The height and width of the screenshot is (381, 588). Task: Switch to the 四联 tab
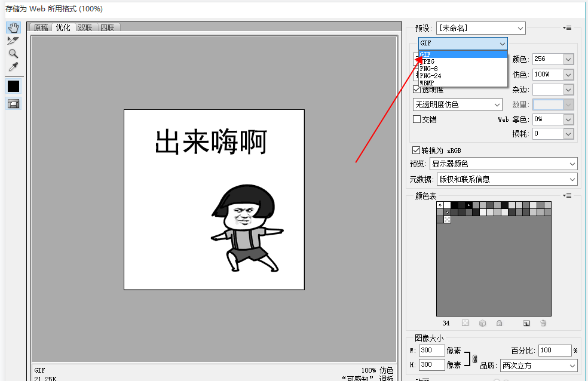108,27
